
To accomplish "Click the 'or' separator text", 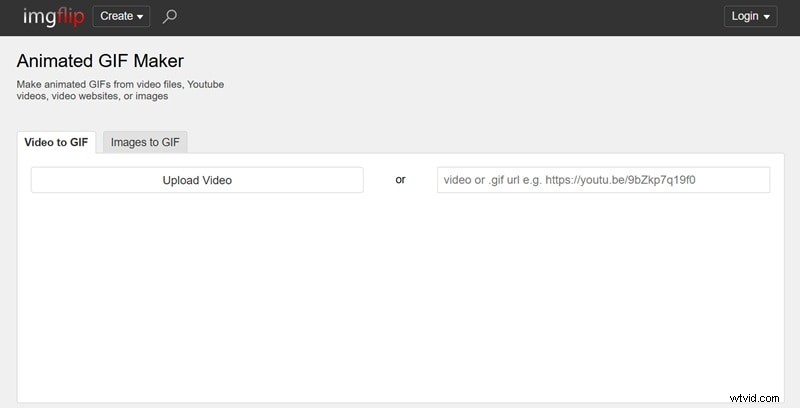I will tap(400, 180).
